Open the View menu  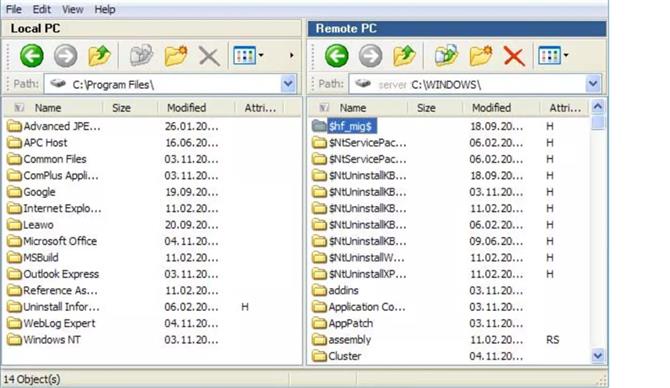coord(73,9)
